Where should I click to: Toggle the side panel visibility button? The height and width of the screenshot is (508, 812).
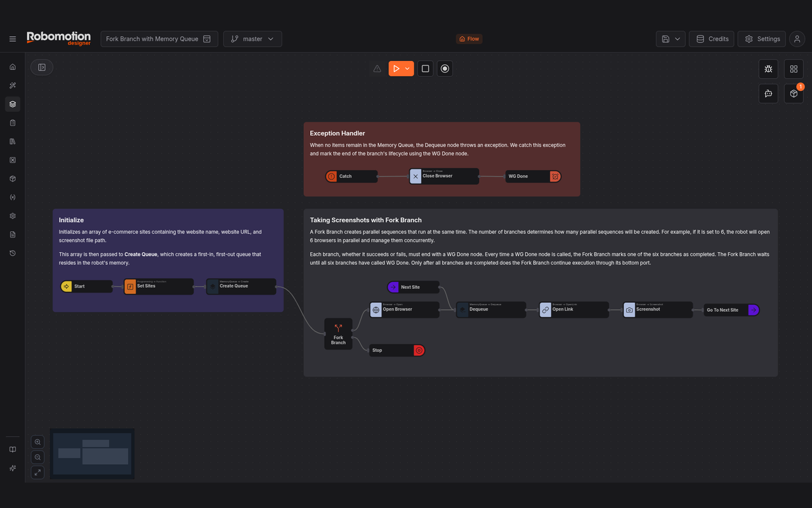[42, 67]
